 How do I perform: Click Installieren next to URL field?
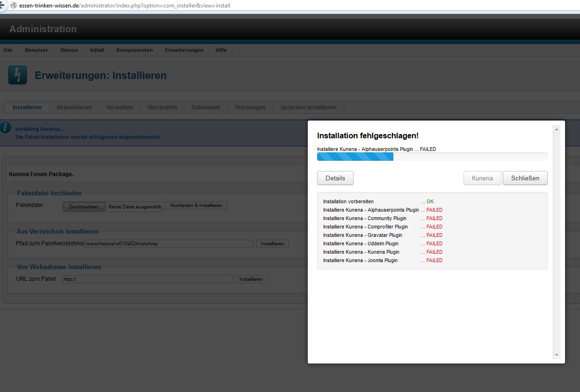251,279
